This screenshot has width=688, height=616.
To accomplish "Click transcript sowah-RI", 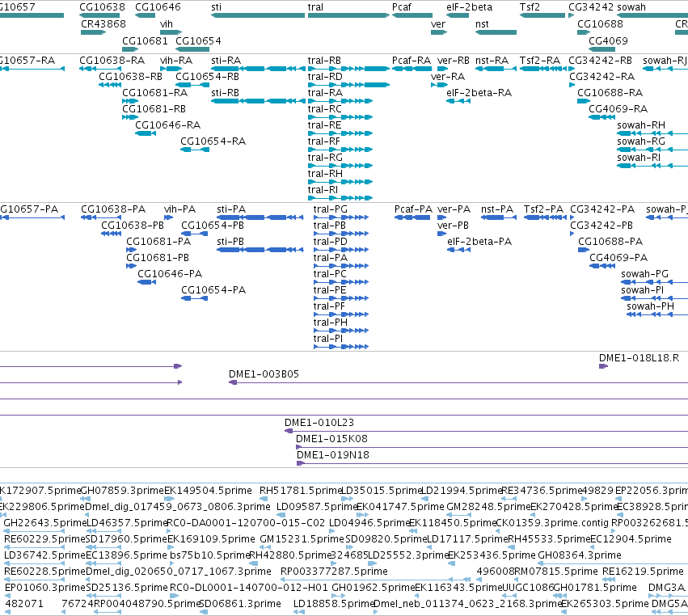I will point(652,166).
